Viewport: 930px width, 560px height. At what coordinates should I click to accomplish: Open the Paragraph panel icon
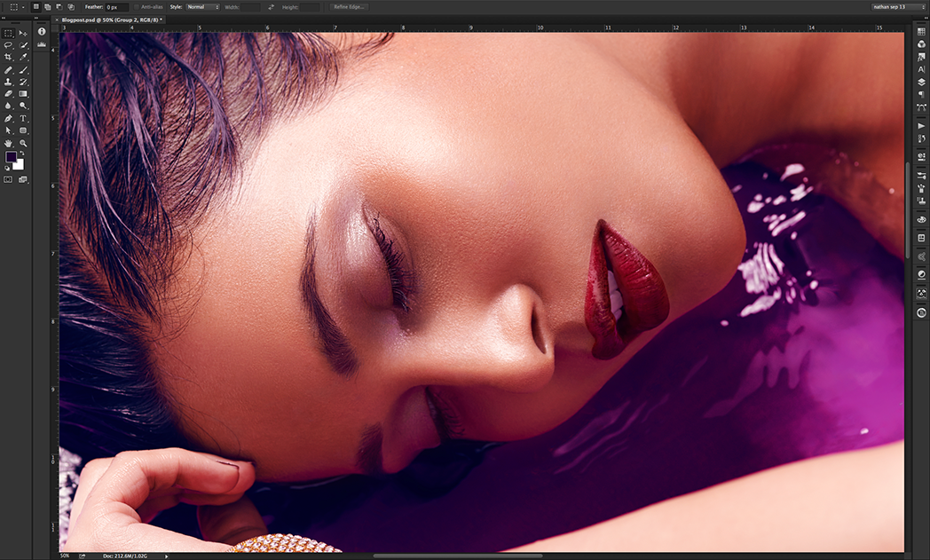coord(921,95)
